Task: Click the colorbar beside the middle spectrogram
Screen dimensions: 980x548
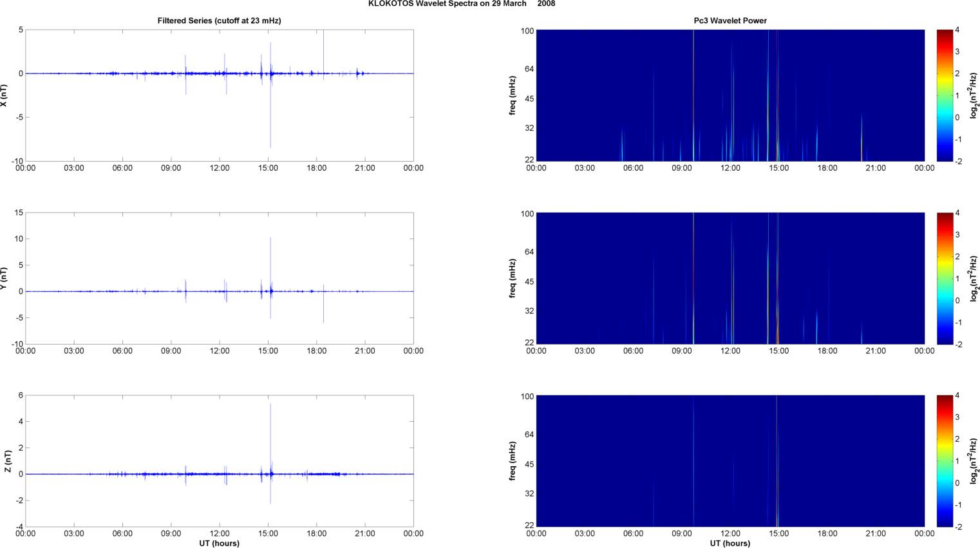Action: (944, 278)
